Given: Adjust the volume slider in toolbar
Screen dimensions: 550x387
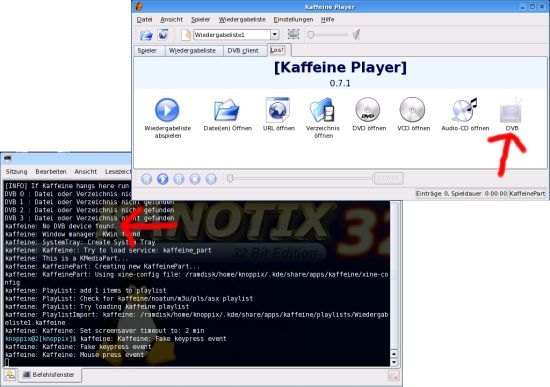Looking at the screenshot, I should click(x=327, y=35).
